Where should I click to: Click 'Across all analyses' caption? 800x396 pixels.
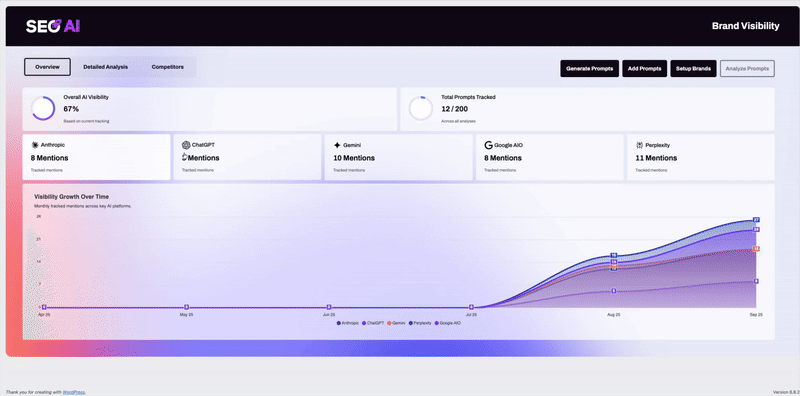pyautogui.click(x=459, y=121)
